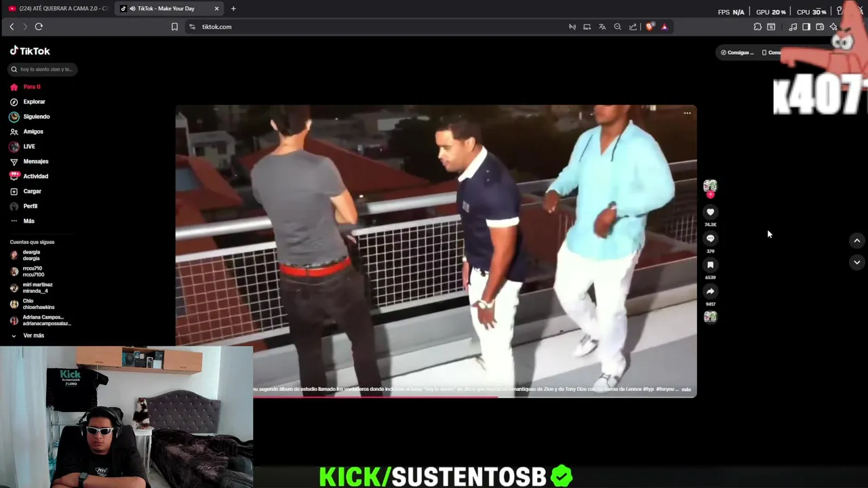The image size is (868, 488).
Task: Mute the TikTok tab speaker icon
Action: [x=132, y=8]
